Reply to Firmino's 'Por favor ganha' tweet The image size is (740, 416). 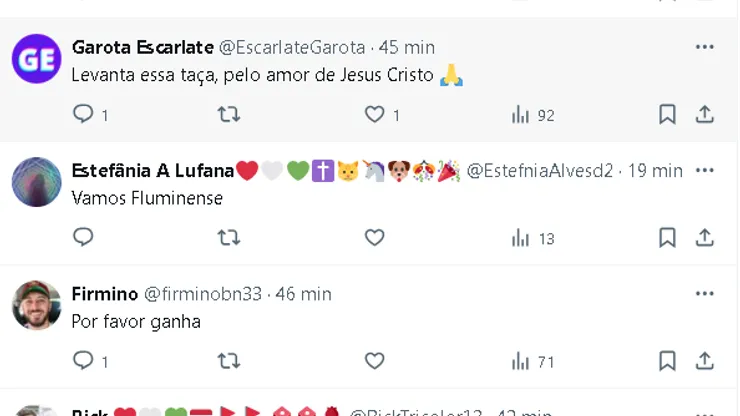click(x=84, y=361)
